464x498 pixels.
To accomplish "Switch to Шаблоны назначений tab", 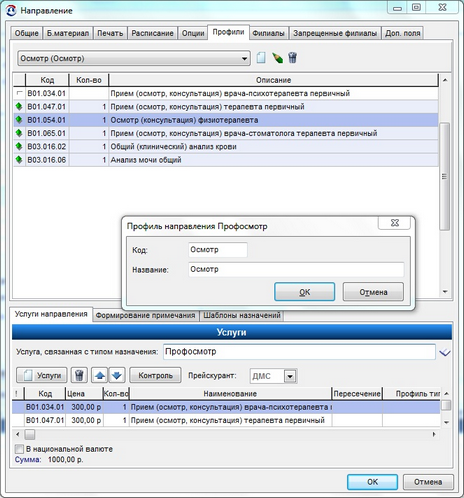I will point(242,315).
